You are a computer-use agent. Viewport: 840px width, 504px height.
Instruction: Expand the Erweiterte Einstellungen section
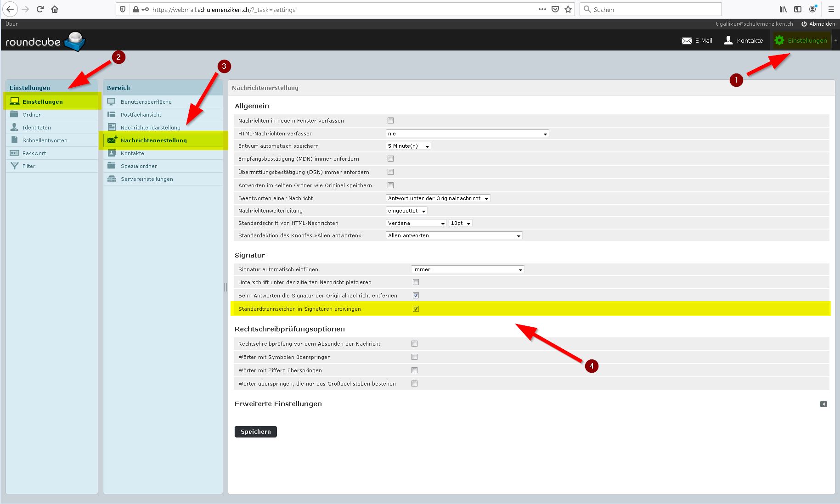(823, 404)
